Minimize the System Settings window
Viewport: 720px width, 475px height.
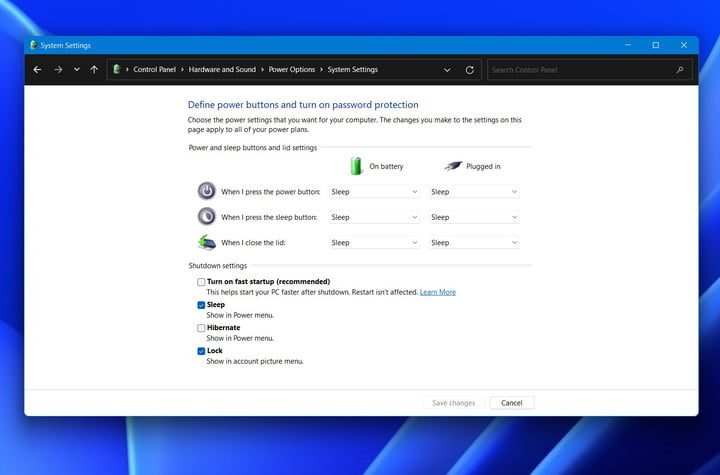628,45
